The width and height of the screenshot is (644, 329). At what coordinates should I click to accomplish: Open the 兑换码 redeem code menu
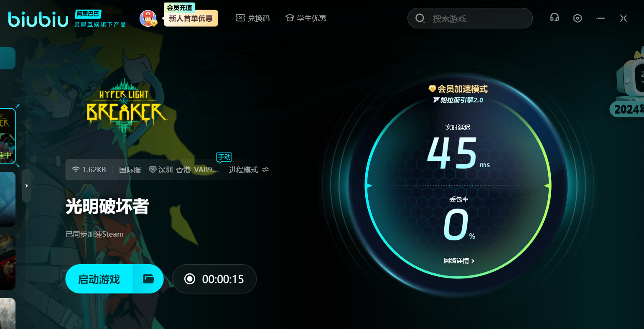pos(252,18)
